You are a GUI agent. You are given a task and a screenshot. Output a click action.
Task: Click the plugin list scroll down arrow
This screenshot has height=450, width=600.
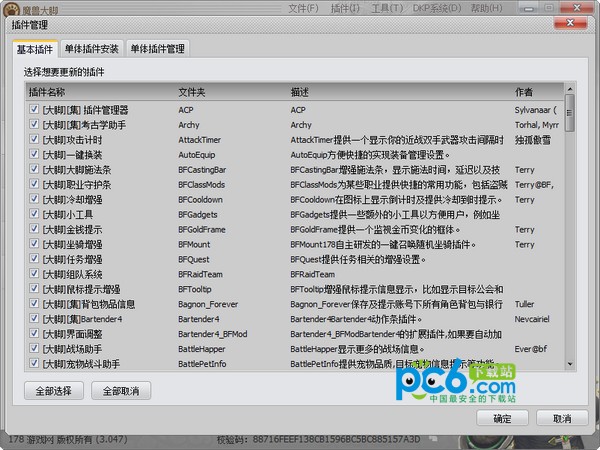tap(570, 364)
